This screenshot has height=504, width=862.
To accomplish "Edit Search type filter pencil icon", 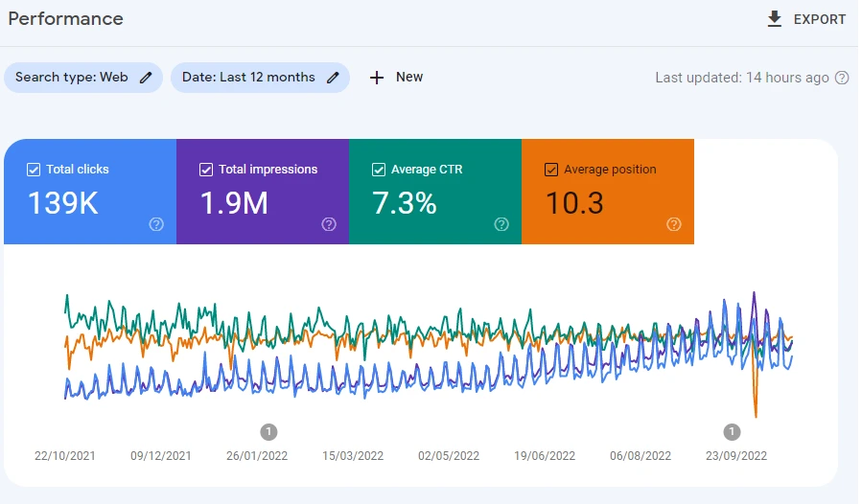I will 146,78.
